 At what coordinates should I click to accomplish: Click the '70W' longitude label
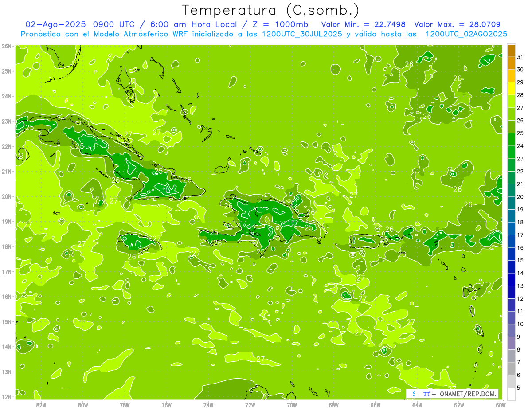coord(292,404)
